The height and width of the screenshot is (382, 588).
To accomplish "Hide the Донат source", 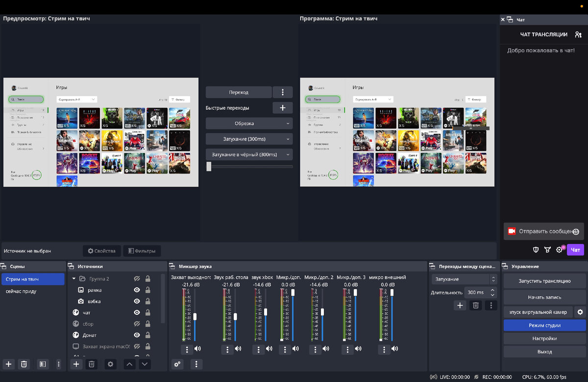I will 137,335.
